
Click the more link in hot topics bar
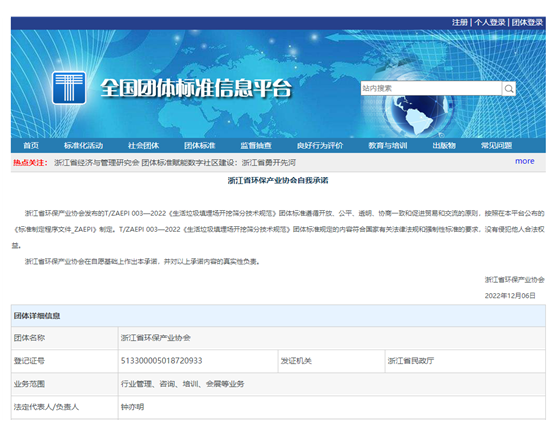[x=524, y=161]
